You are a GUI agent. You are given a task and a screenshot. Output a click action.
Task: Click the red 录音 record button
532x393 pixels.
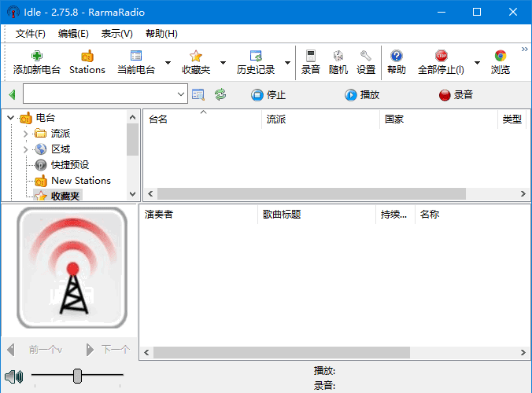coord(456,95)
